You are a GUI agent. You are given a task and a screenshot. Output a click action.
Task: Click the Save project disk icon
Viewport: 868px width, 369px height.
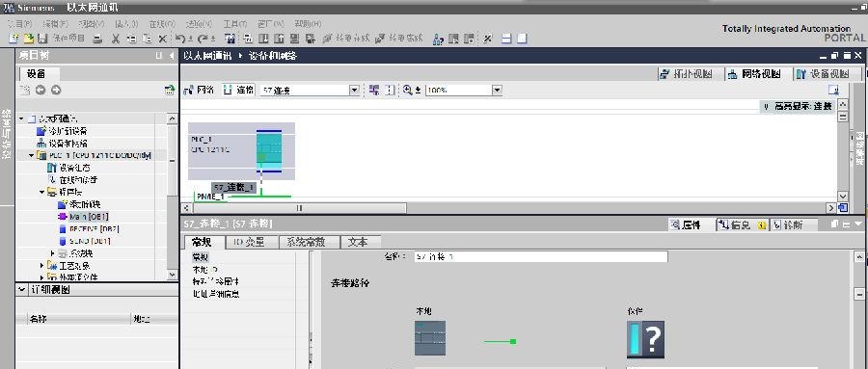tap(42, 39)
